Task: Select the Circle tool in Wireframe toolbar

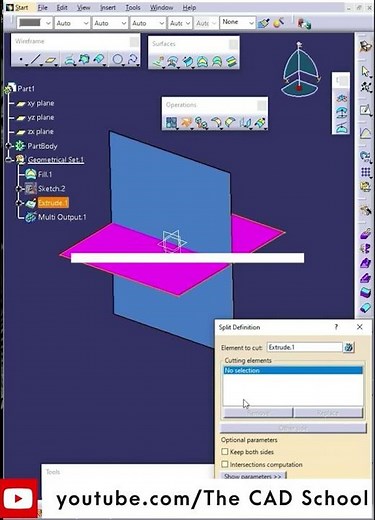Action: coord(117,60)
